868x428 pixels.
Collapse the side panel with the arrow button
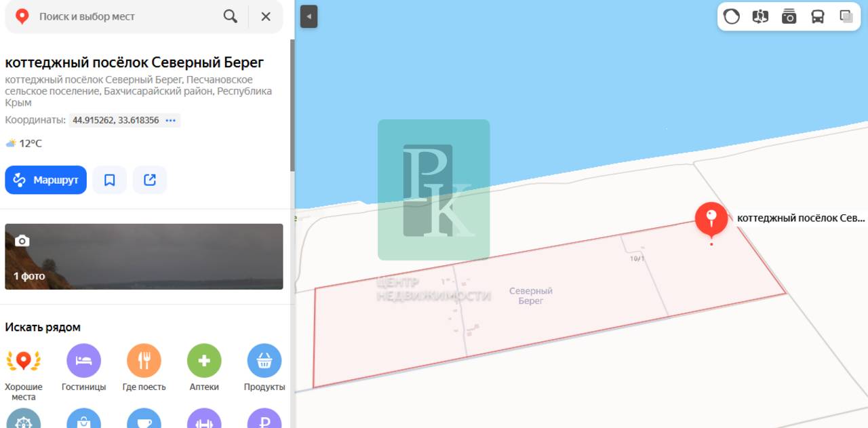309,16
